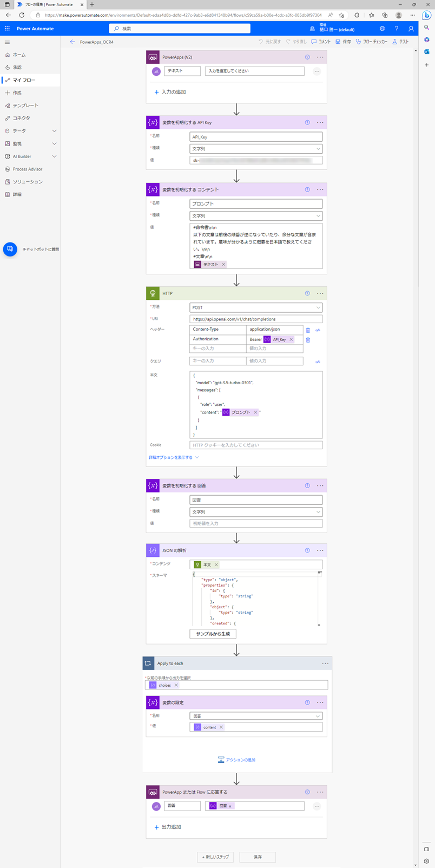Open ソリューション in the sidebar
Image resolution: width=435 pixels, height=868 pixels.
[30, 182]
